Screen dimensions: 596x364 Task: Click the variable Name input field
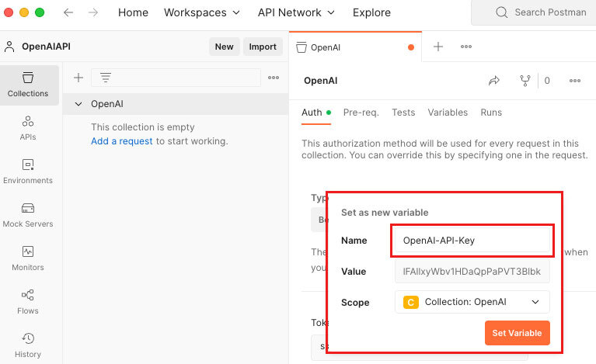tap(472, 241)
